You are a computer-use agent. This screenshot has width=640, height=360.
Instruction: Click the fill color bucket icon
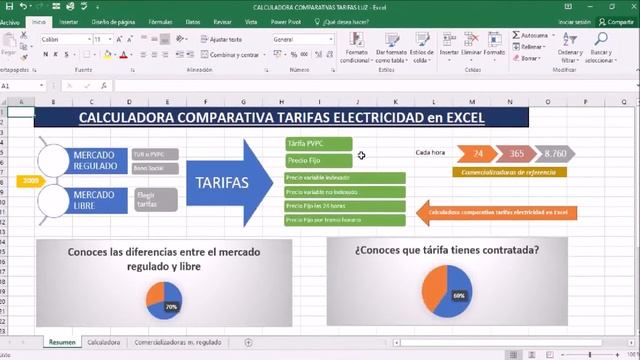[107, 54]
